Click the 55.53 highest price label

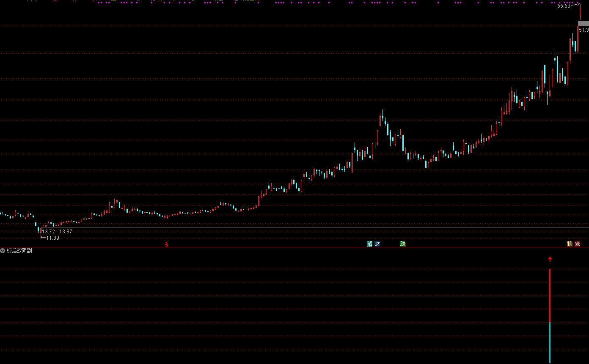point(564,6)
